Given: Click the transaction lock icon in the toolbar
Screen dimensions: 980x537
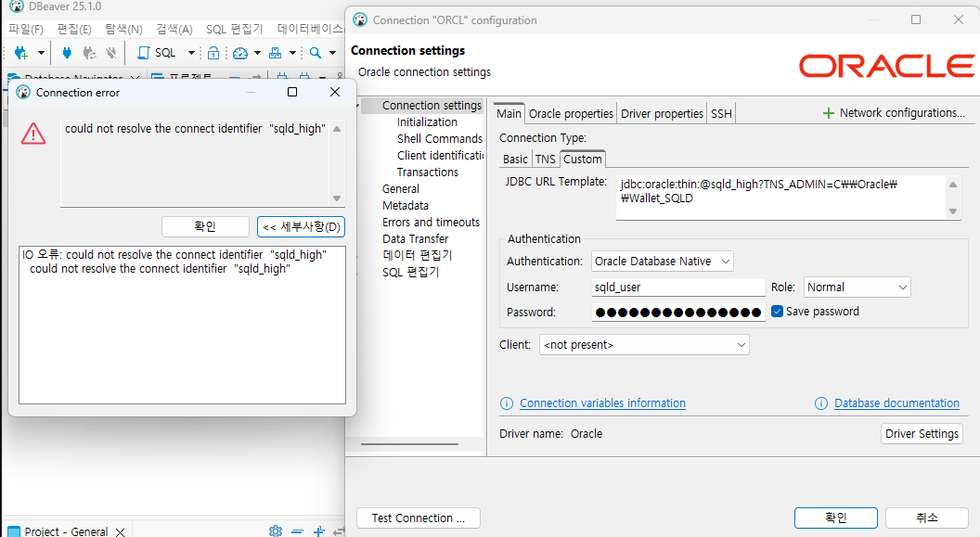Looking at the screenshot, I should pos(213,53).
